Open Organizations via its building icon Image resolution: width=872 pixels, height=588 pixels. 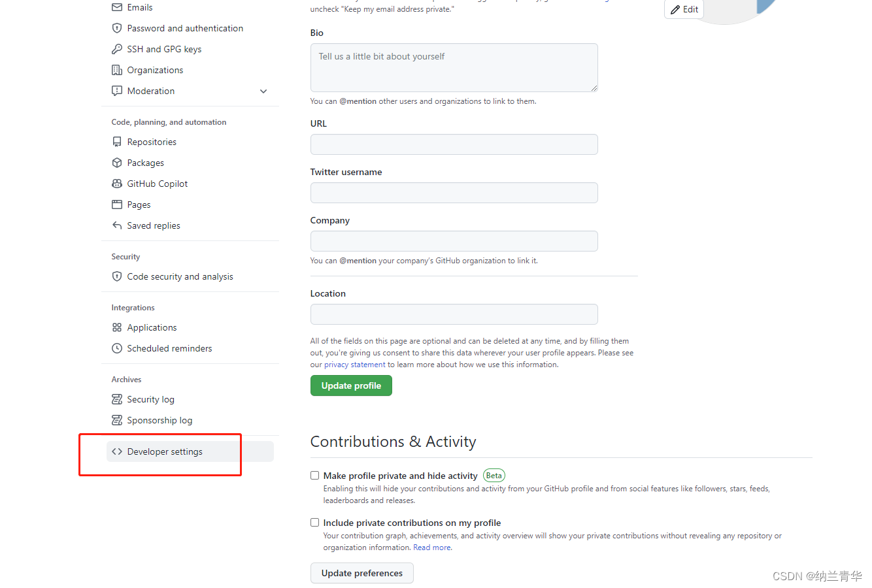tap(116, 70)
